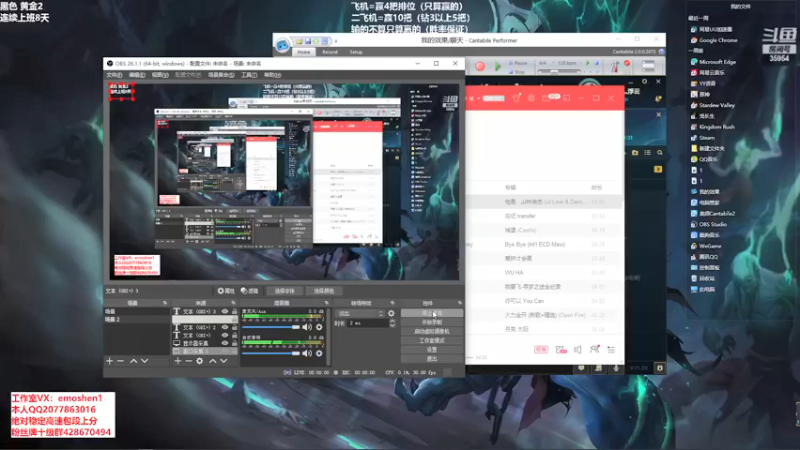Select the 窗口采集 2 source row

click(205, 352)
